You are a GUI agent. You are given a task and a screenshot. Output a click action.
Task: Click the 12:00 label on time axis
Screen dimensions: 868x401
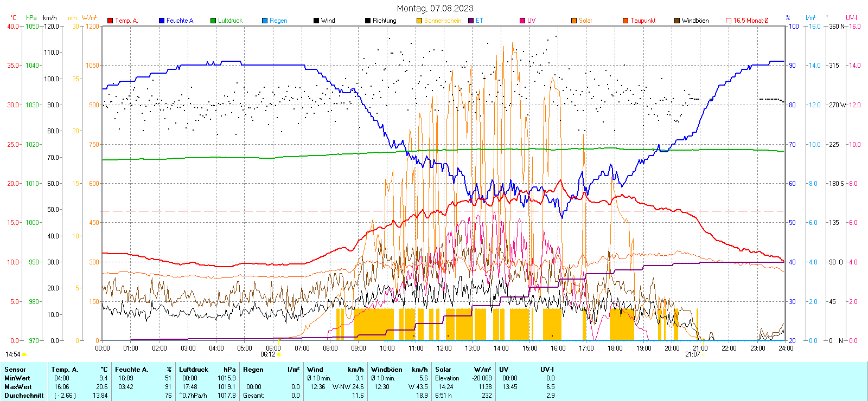pos(444,348)
